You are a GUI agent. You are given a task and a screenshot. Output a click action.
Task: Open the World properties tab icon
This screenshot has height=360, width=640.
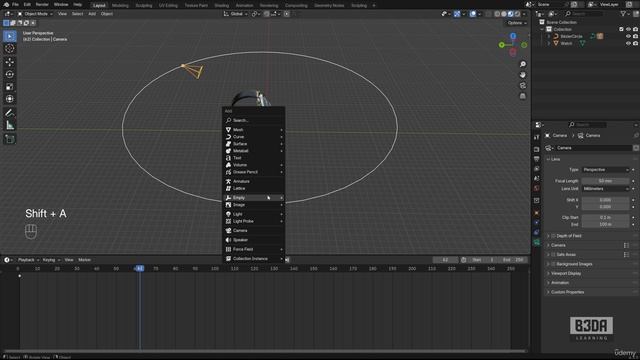[537, 189]
